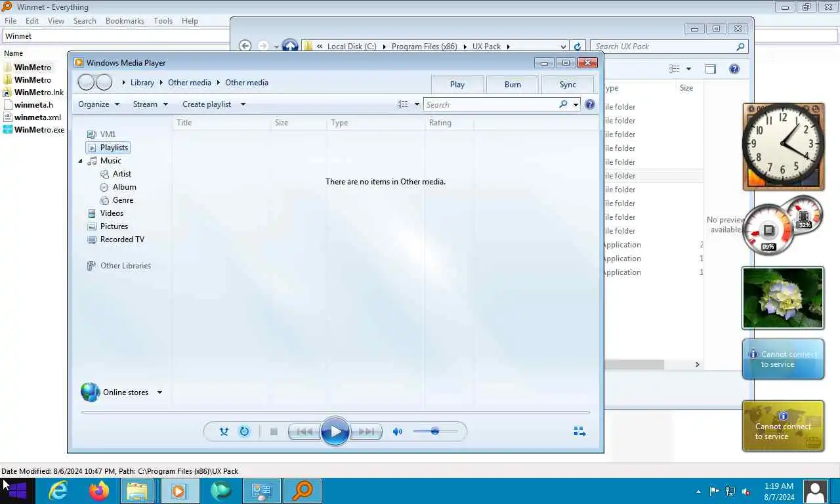840x504 pixels.
Task: Open File menu in Everything
Action: pos(10,21)
